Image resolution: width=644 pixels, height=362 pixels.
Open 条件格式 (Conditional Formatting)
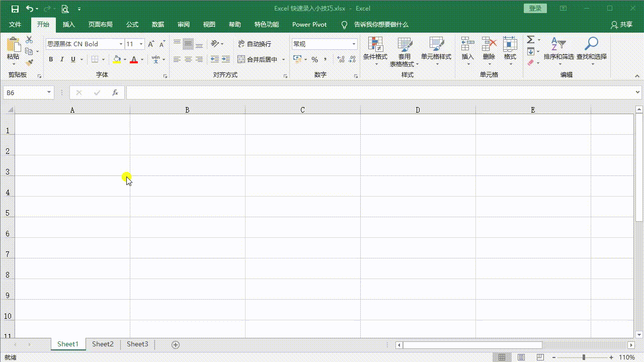coord(375,50)
